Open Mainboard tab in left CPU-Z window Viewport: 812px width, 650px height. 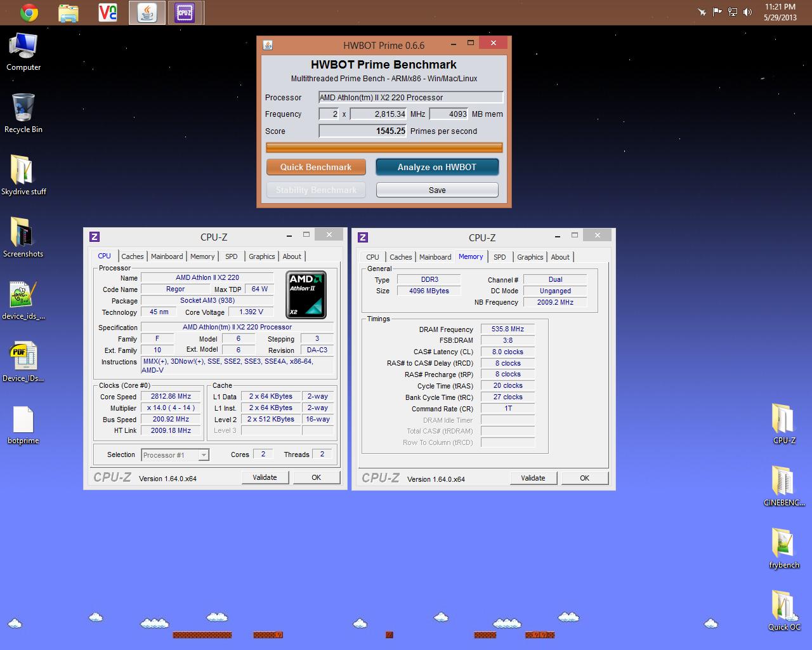(167, 256)
